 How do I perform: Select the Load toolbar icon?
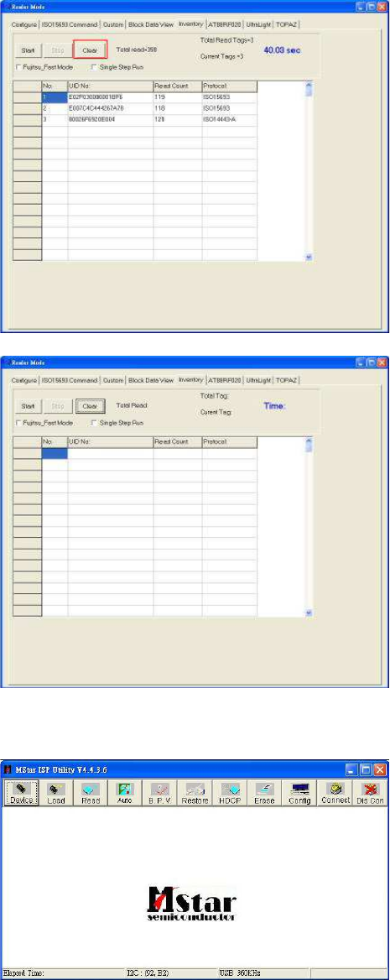pos(55,793)
